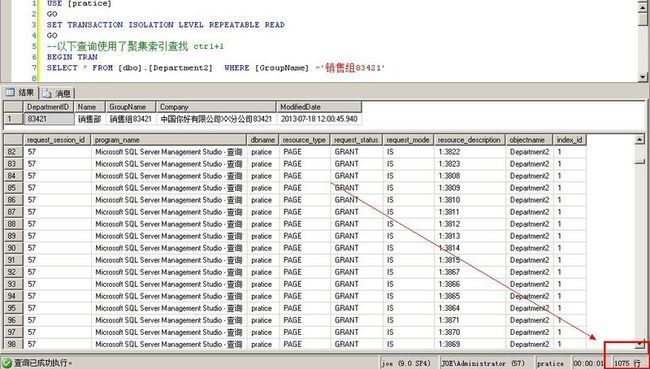
Task: Sort by the request_session_id column header
Action: (x=57, y=140)
